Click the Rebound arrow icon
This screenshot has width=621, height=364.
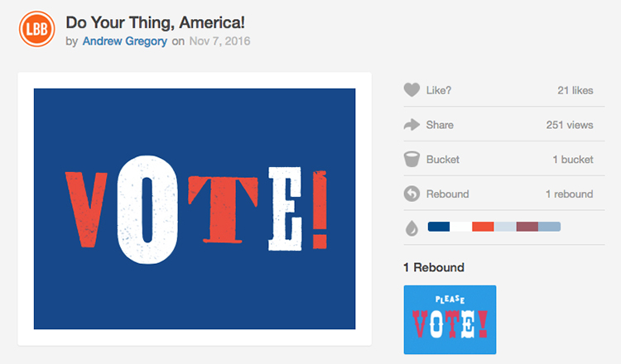tap(412, 194)
